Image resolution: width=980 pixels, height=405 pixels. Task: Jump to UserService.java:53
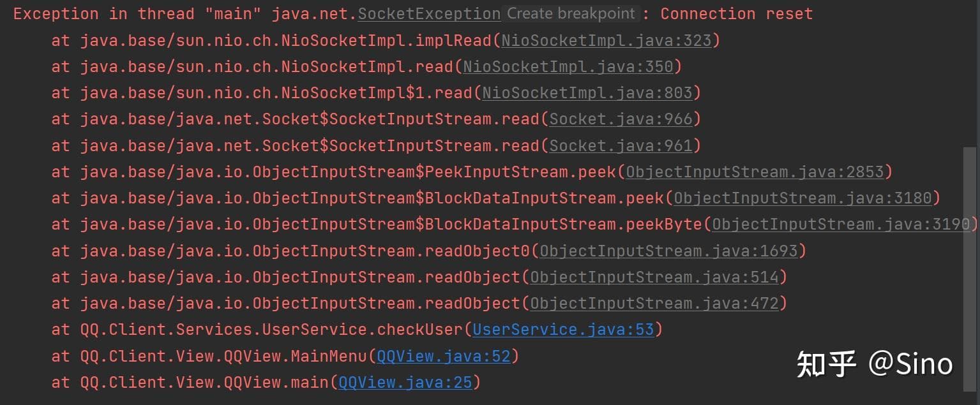coord(563,330)
